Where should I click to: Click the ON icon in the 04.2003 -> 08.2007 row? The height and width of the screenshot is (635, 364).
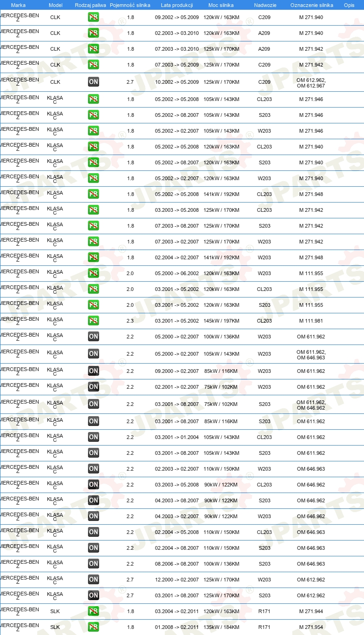click(93, 500)
